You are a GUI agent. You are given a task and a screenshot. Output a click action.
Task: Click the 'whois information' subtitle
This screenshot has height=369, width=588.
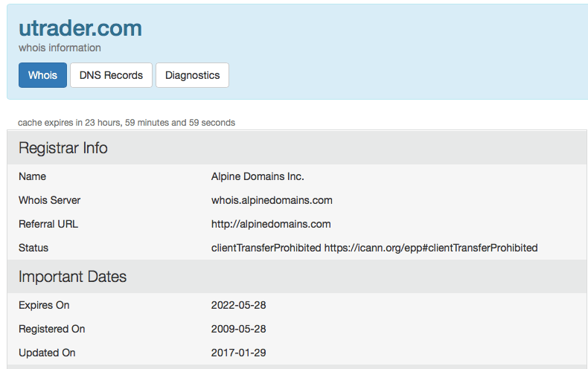[x=60, y=48]
